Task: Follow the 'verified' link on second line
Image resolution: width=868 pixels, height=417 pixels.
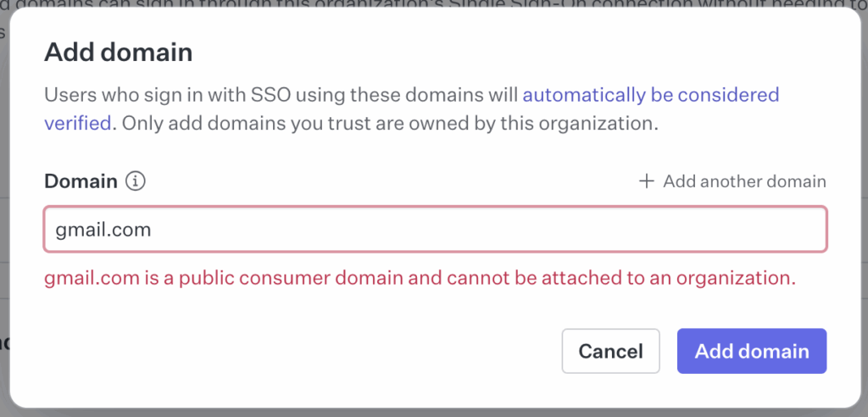Action: (78, 123)
